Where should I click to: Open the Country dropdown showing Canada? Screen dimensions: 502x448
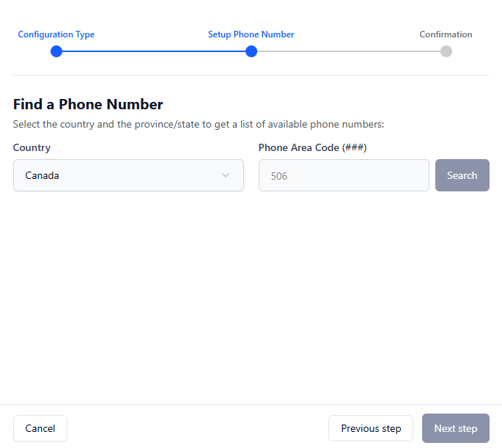coord(128,175)
